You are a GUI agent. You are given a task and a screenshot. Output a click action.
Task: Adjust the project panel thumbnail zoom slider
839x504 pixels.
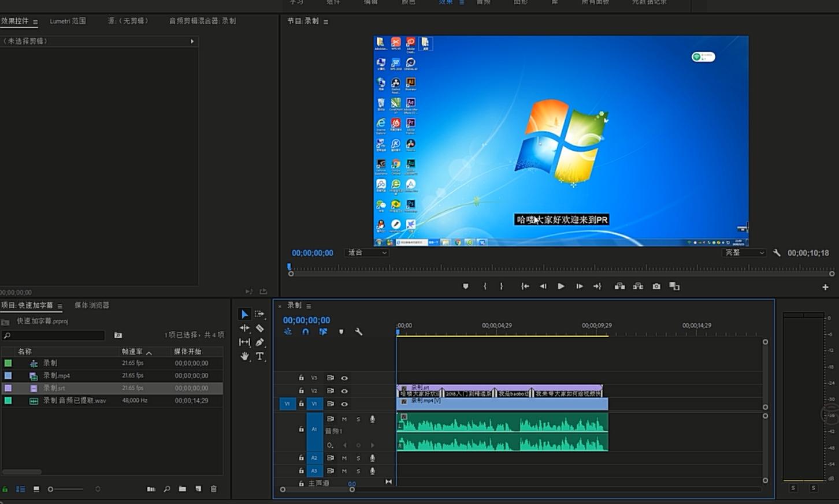click(x=51, y=489)
